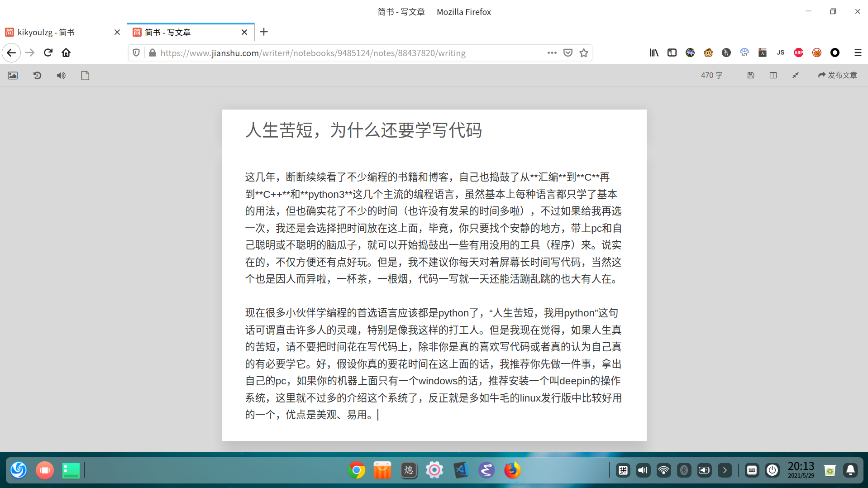Viewport: 868px width, 488px height.
Task: Open the Adblock Plus extension
Action: pyautogui.click(x=798, y=53)
